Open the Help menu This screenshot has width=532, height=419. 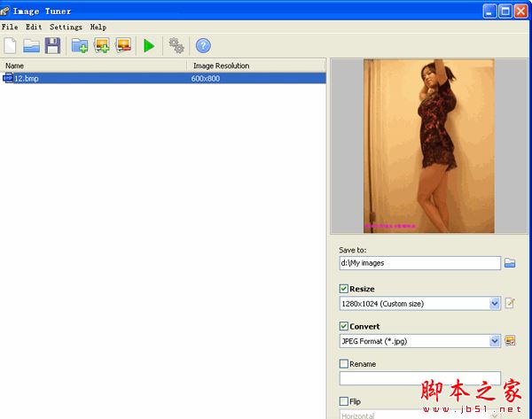(x=98, y=27)
